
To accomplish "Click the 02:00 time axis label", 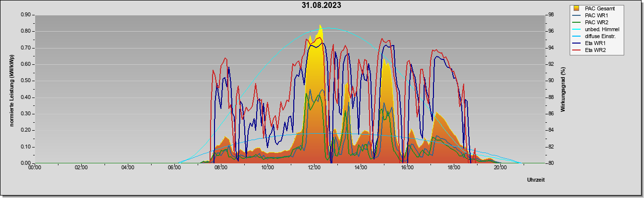I will pos(81,168).
